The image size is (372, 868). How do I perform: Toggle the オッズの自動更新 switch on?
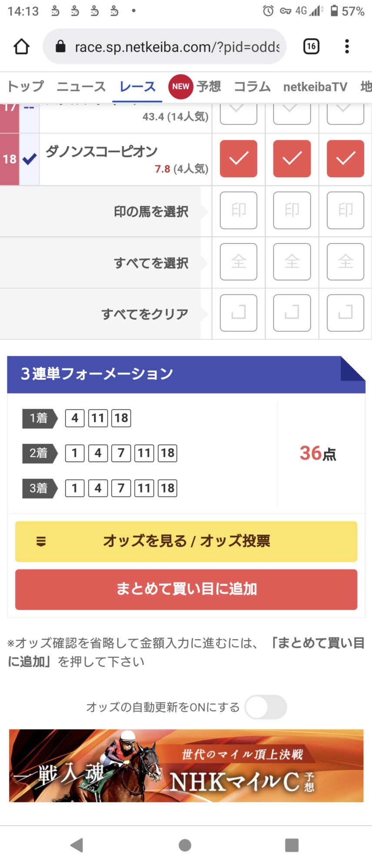click(x=266, y=707)
